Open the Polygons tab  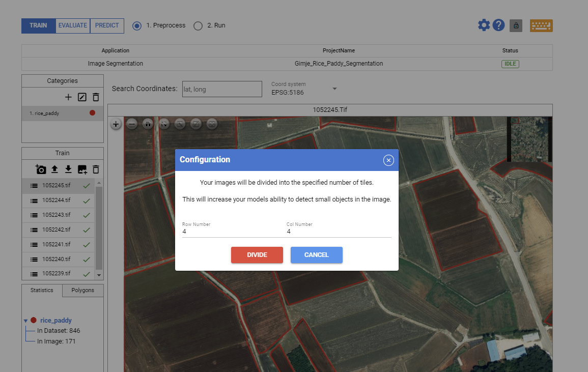pyautogui.click(x=82, y=290)
